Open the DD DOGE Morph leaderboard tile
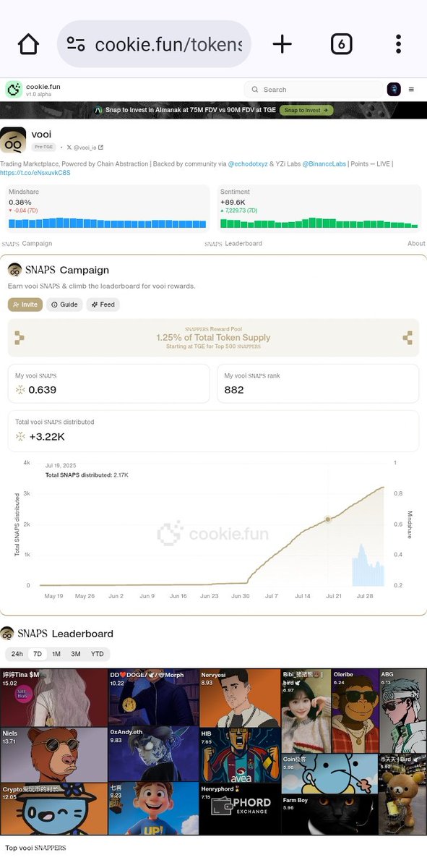 tap(153, 697)
